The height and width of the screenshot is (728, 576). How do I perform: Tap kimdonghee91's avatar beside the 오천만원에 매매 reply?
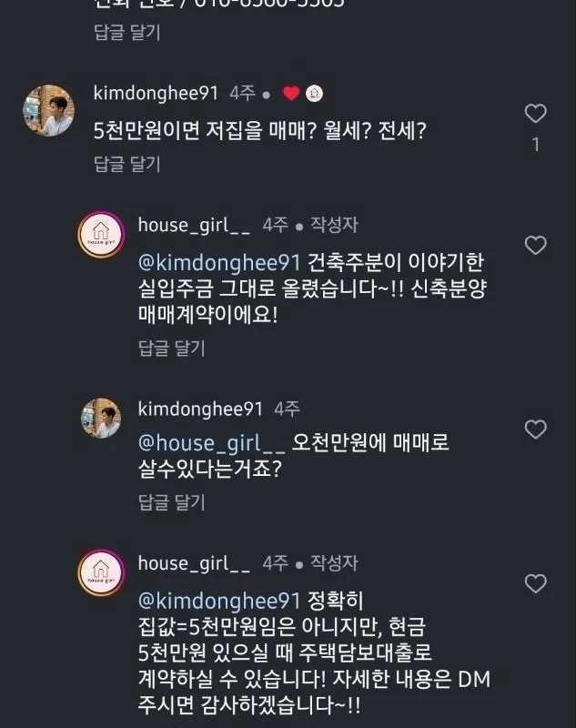point(101,419)
